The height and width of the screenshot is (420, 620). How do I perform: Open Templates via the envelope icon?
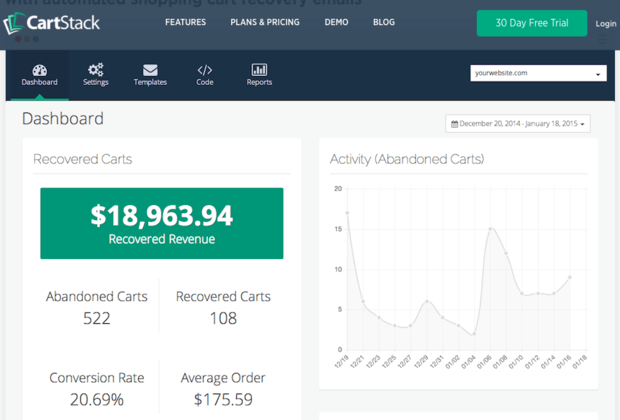(x=150, y=70)
